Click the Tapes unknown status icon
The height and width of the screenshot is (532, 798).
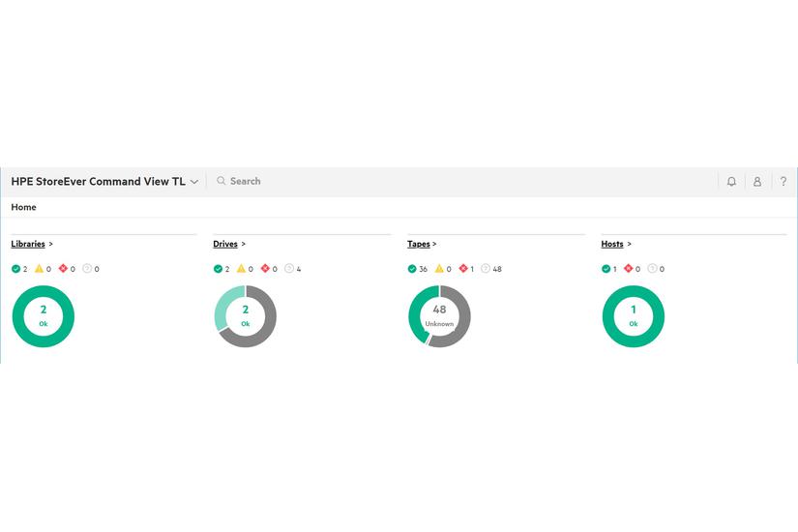click(x=486, y=268)
